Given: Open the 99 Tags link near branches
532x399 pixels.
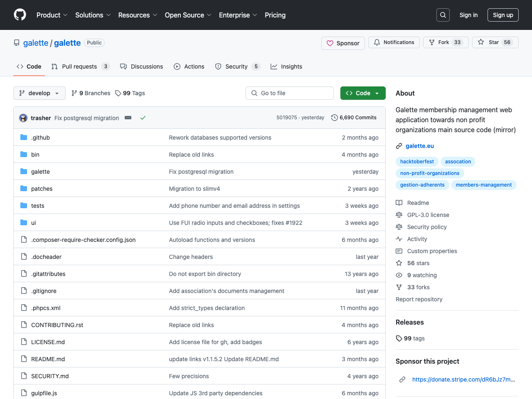Looking at the screenshot, I should (x=130, y=93).
